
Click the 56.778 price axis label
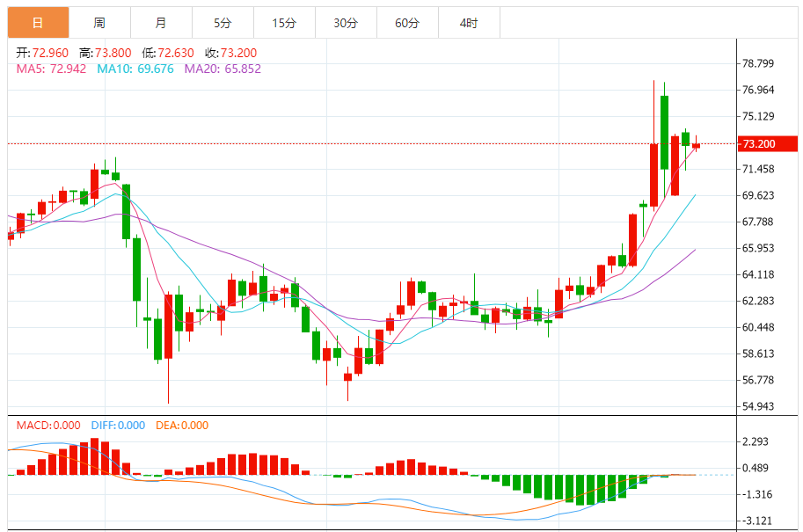(x=758, y=380)
